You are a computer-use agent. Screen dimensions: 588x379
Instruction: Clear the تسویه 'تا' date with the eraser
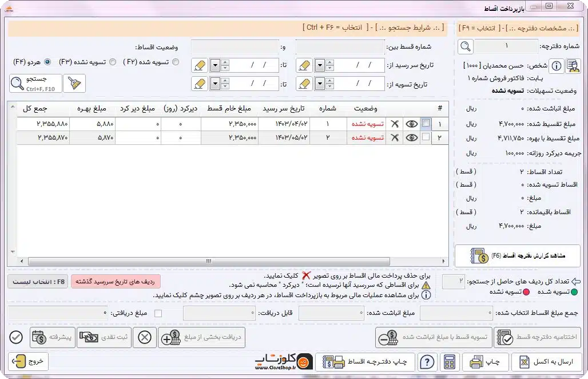(200, 84)
